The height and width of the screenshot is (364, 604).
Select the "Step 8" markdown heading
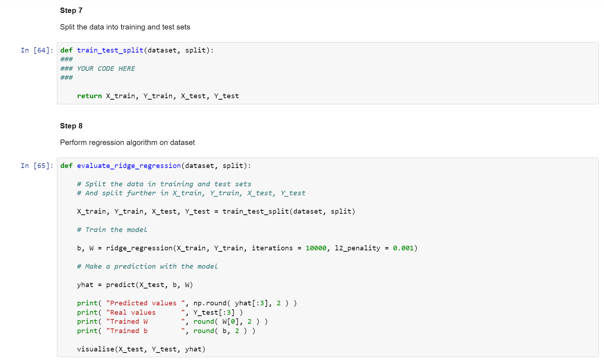(x=71, y=126)
